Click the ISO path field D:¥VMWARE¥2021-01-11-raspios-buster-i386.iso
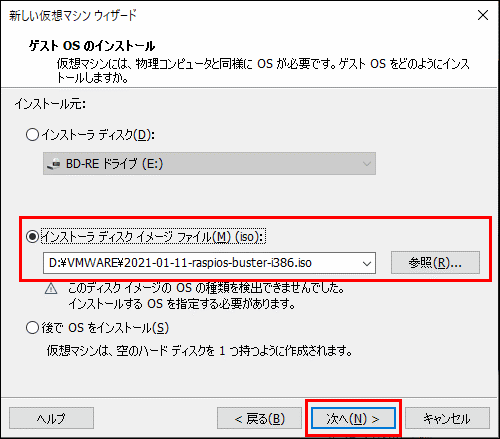The width and height of the screenshot is (500, 439). pos(209,263)
